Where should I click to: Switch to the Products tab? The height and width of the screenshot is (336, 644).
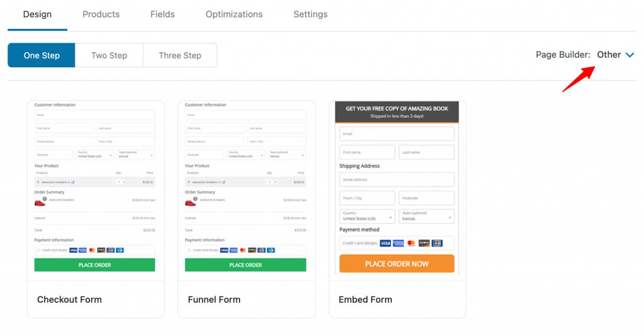pyautogui.click(x=101, y=14)
